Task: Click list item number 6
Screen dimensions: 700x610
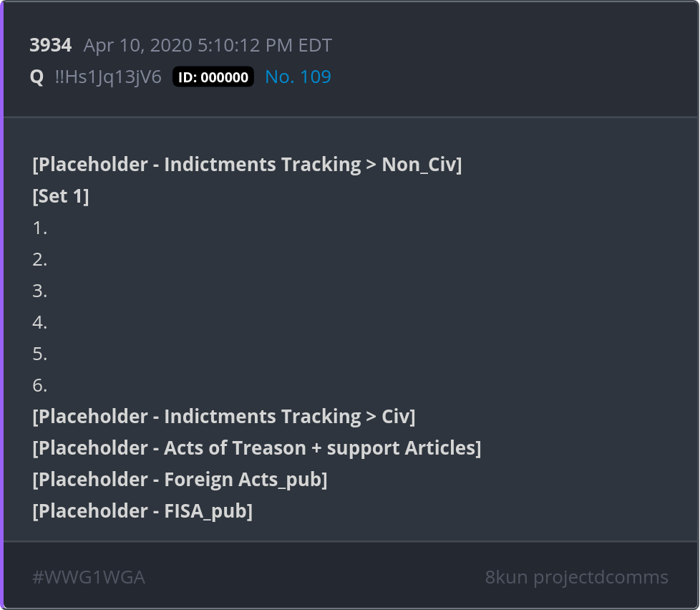Action: click(x=40, y=385)
